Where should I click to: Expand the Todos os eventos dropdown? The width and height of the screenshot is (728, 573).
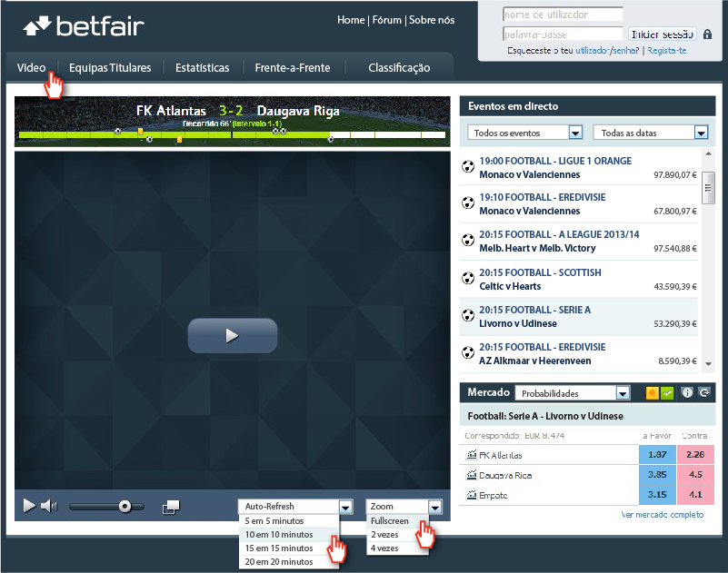[x=575, y=133]
